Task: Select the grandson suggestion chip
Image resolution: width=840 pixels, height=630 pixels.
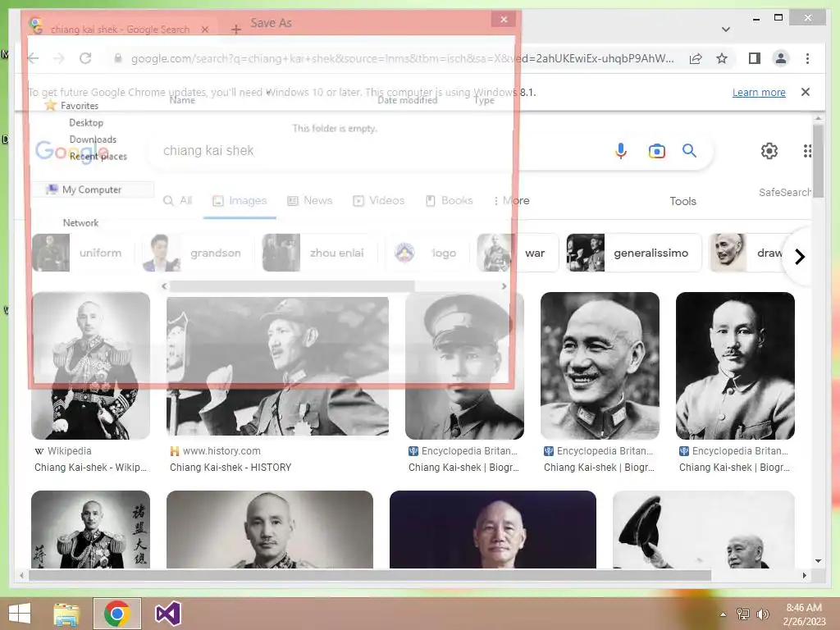Action: tap(197, 253)
